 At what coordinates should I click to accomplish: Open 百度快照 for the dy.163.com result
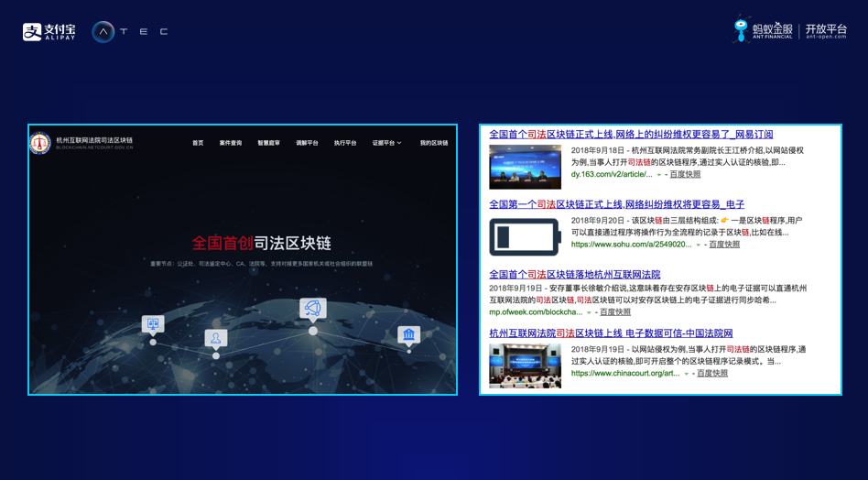coord(685,174)
